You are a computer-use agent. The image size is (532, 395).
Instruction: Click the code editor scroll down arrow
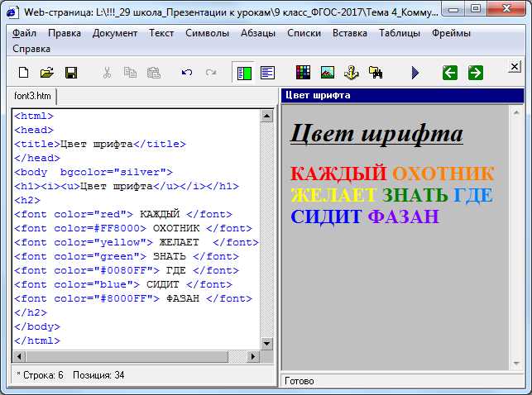pos(266,344)
